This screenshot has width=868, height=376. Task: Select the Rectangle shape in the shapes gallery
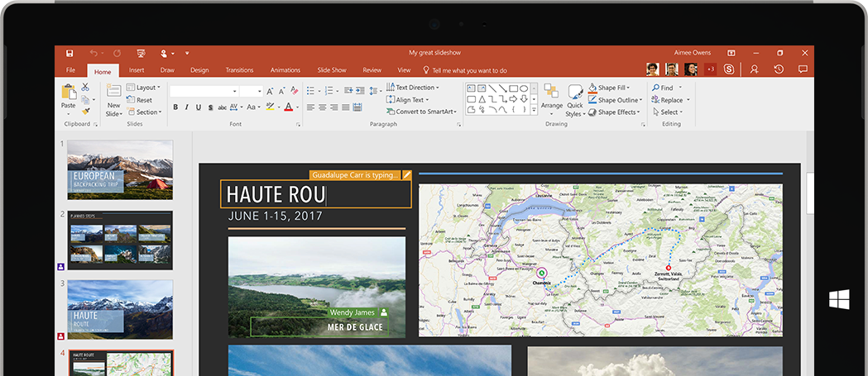point(513,88)
